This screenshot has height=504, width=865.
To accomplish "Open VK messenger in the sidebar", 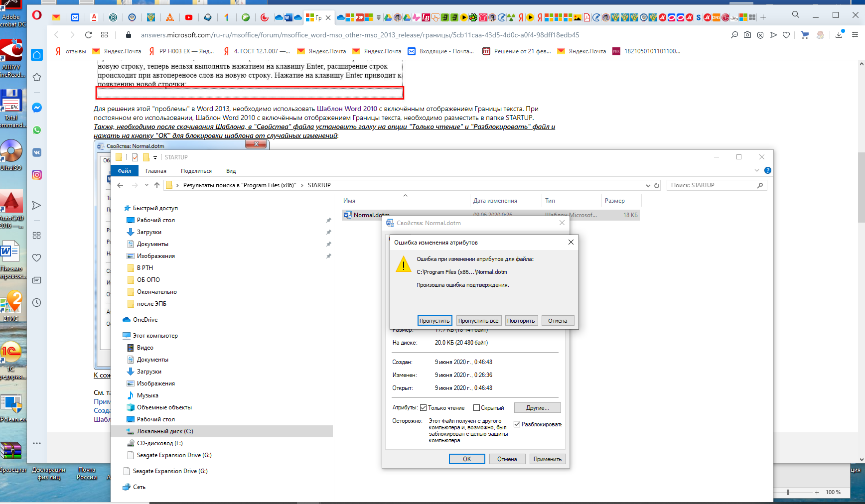I will [37, 152].
